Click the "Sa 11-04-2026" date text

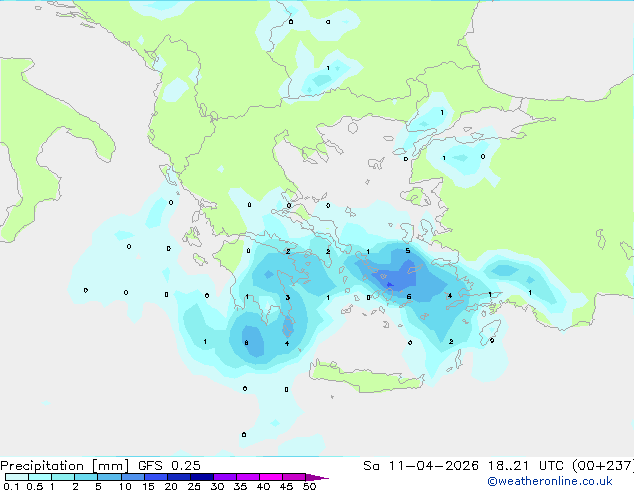pos(421,466)
